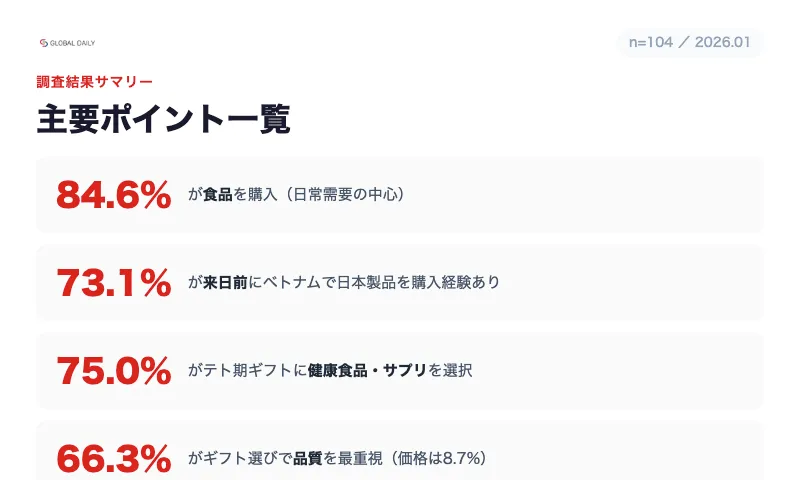Click the がギフト選びで text
This screenshot has height=480, width=800.
click(x=240, y=458)
